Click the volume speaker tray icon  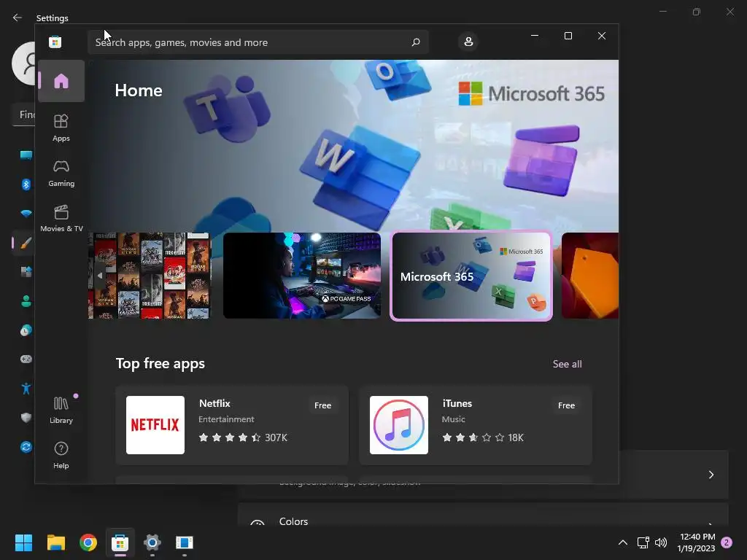point(661,542)
